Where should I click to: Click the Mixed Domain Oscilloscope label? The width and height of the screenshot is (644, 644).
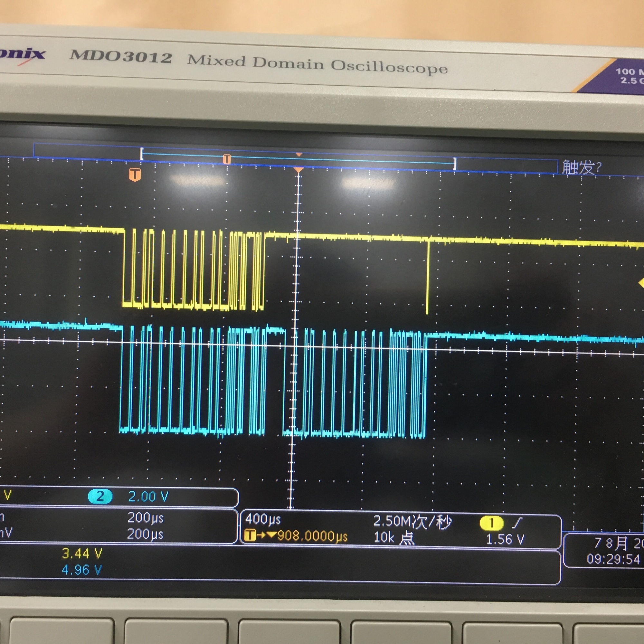pyautogui.click(x=317, y=64)
